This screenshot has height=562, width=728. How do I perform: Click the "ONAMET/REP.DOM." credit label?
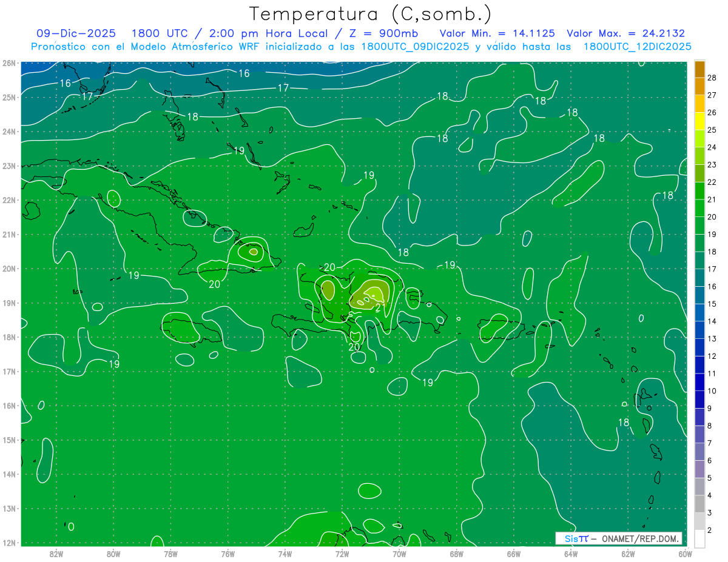pos(641,538)
